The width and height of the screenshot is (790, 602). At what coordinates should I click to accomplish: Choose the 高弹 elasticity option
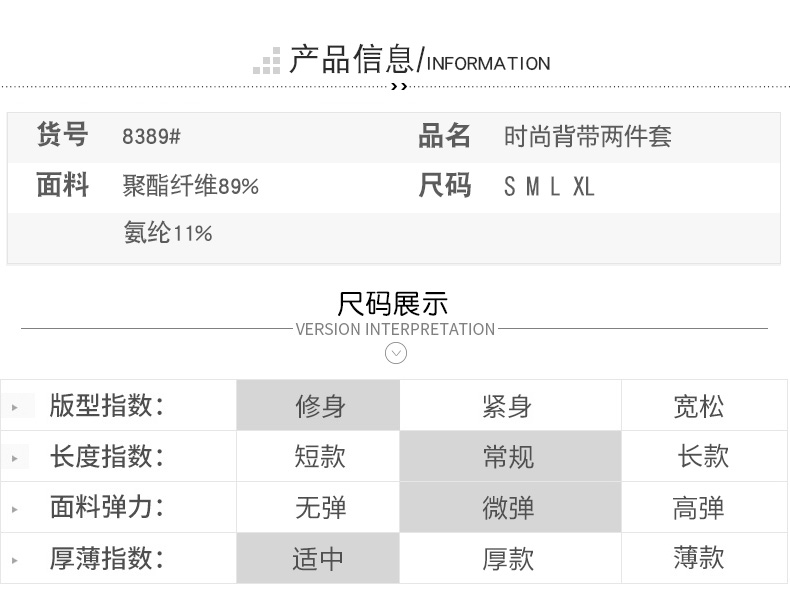coord(698,508)
